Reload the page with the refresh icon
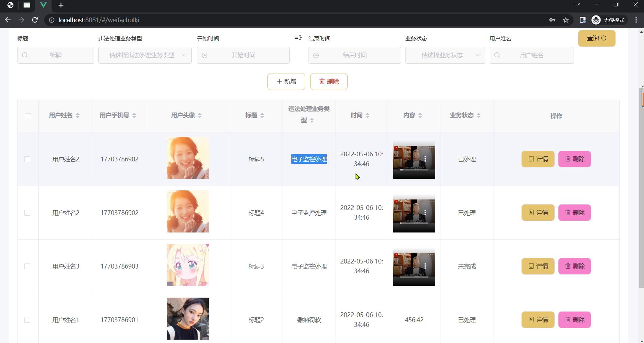Image resolution: width=644 pixels, height=343 pixels. 35,20
